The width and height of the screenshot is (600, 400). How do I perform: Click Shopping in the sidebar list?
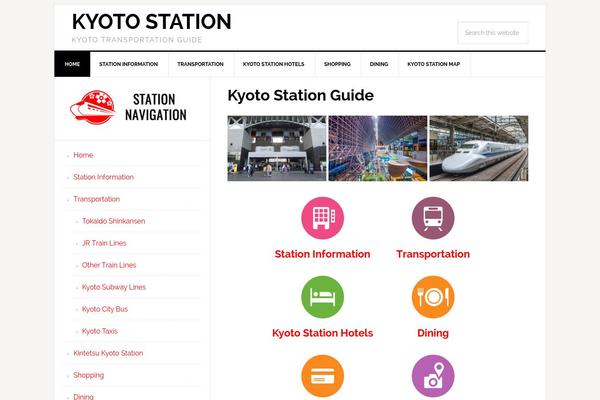coord(88,375)
